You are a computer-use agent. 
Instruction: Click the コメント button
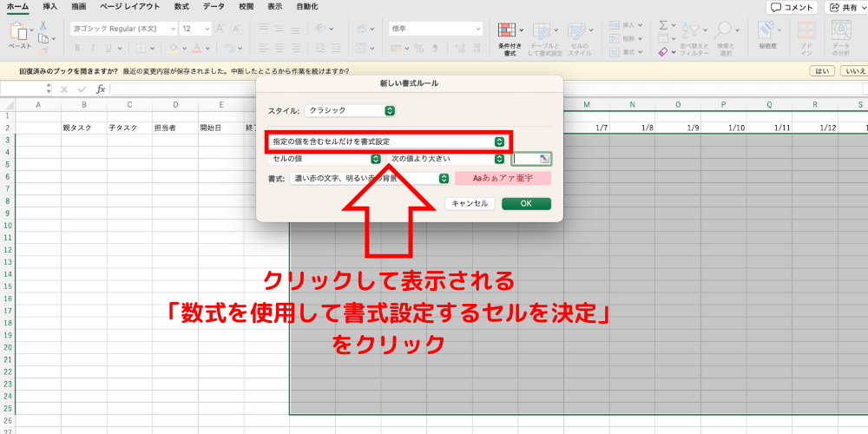tap(792, 8)
